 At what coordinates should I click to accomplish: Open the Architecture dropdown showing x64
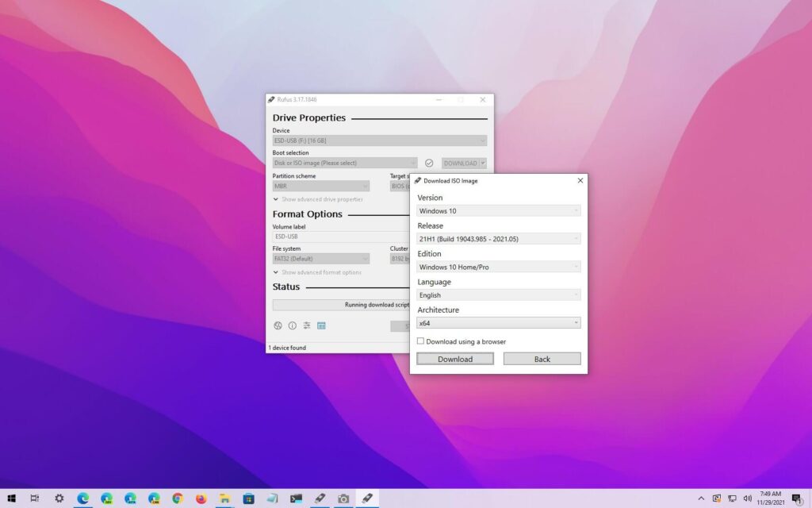click(x=498, y=322)
